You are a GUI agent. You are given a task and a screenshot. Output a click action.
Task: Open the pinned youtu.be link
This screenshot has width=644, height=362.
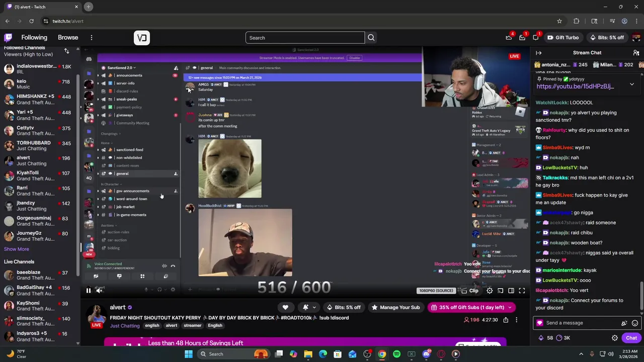click(x=575, y=86)
